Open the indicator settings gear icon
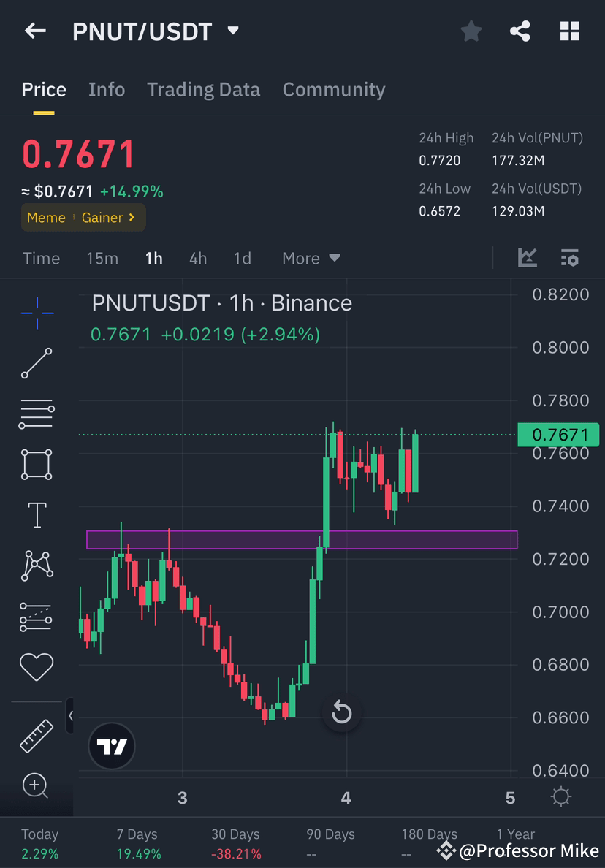This screenshot has width=605, height=868. [x=570, y=258]
